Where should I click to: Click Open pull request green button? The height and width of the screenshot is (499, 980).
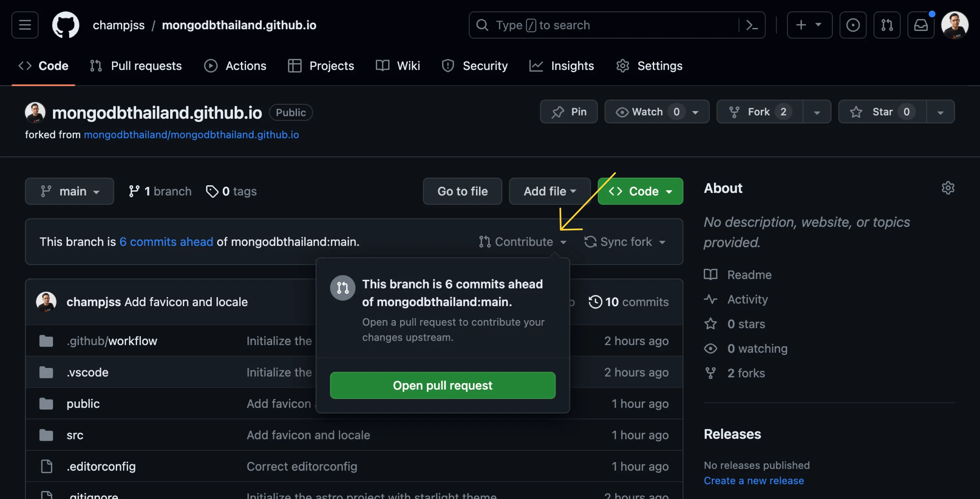[x=442, y=385]
